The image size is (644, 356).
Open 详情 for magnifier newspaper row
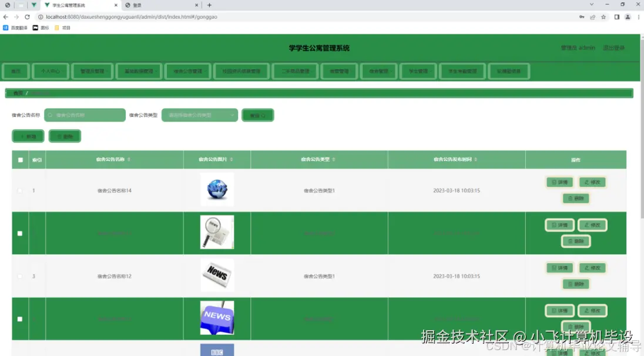(559, 225)
